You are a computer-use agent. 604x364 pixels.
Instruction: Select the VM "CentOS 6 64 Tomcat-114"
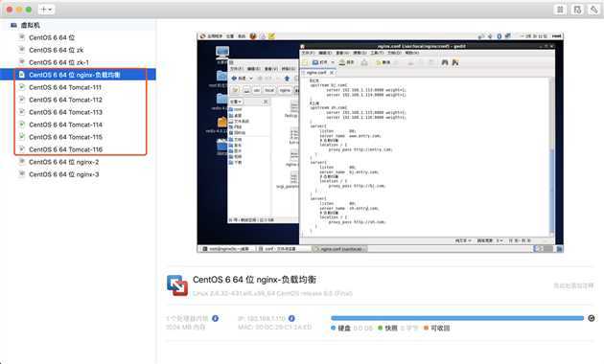click(65, 125)
